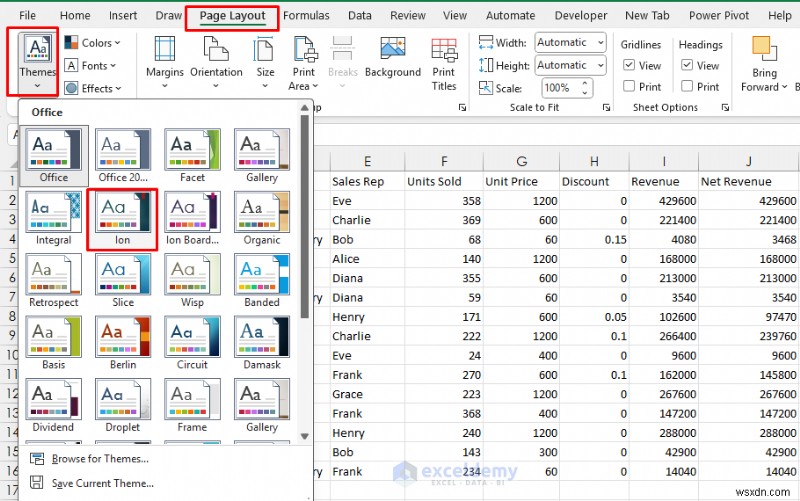Image resolution: width=800 pixels, height=501 pixels.
Task: Click the Background image button
Action: (x=393, y=57)
